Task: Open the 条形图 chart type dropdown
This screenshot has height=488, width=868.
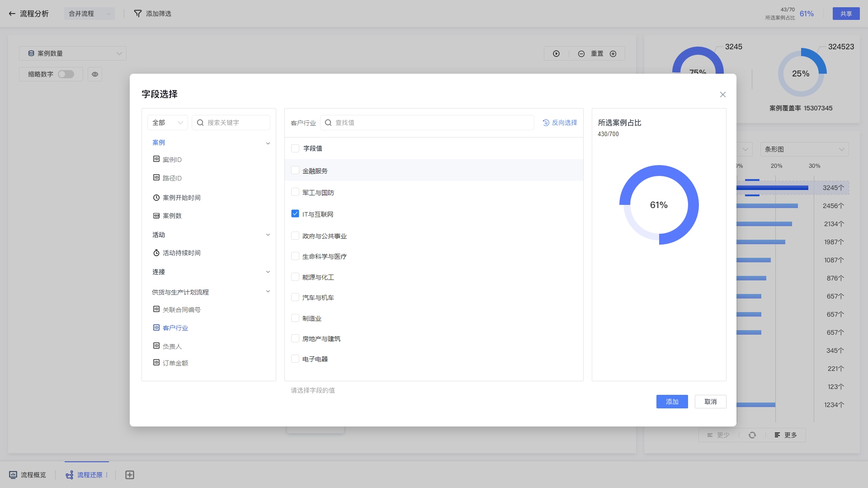Action: point(804,149)
